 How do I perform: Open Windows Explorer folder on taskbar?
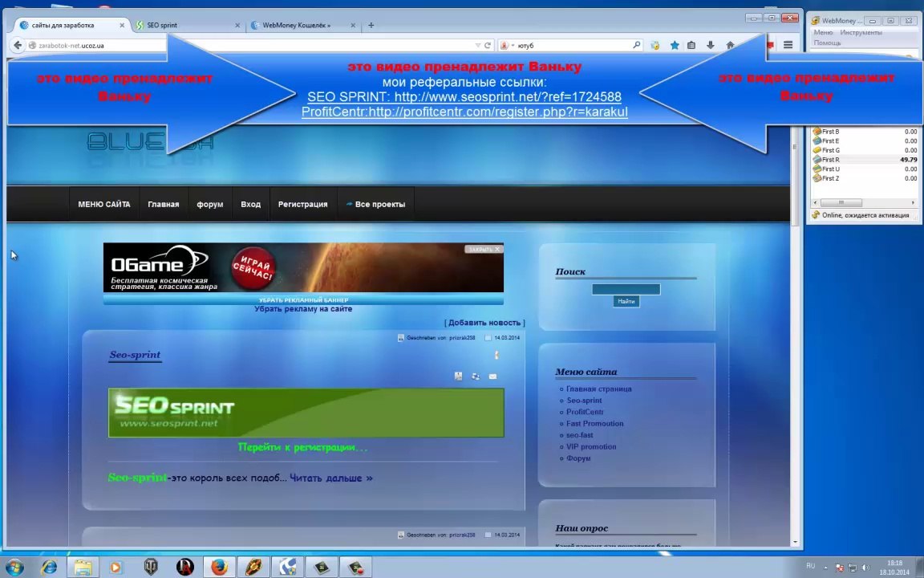tap(83, 568)
